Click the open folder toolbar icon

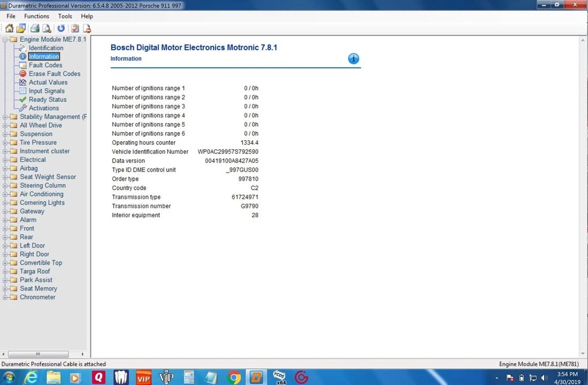click(x=21, y=28)
